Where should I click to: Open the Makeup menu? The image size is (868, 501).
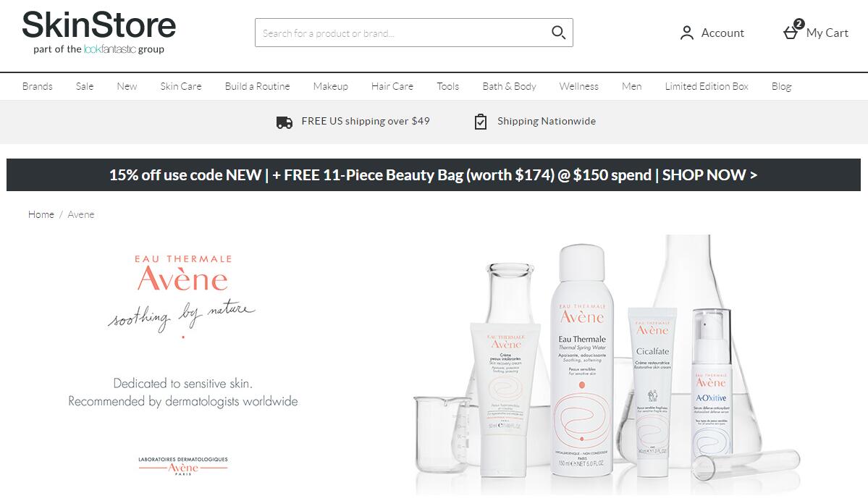click(x=331, y=86)
